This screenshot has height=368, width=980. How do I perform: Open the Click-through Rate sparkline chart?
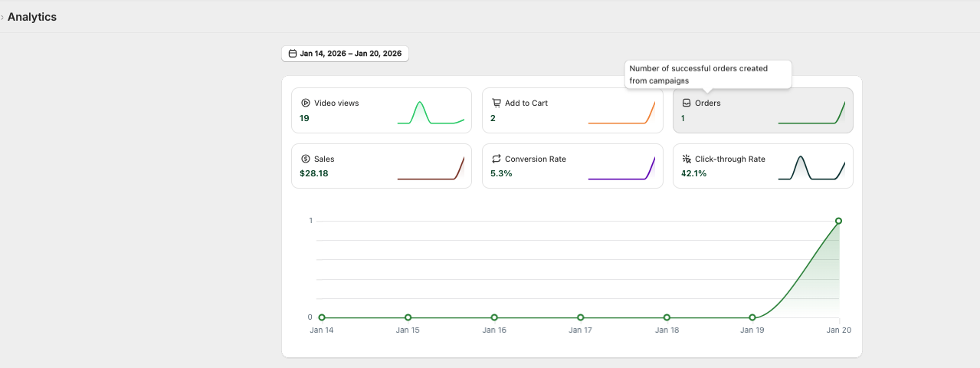tap(811, 168)
